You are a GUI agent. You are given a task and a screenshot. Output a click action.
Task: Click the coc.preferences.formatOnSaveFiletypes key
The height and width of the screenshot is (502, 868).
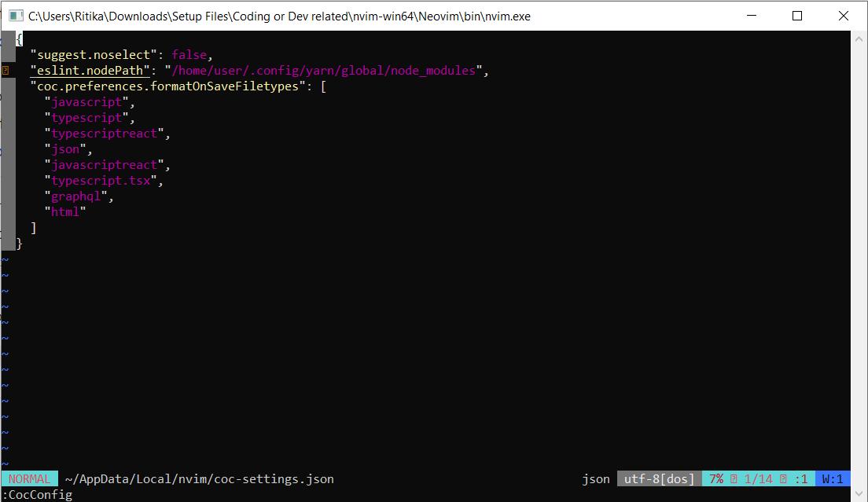pos(167,86)
